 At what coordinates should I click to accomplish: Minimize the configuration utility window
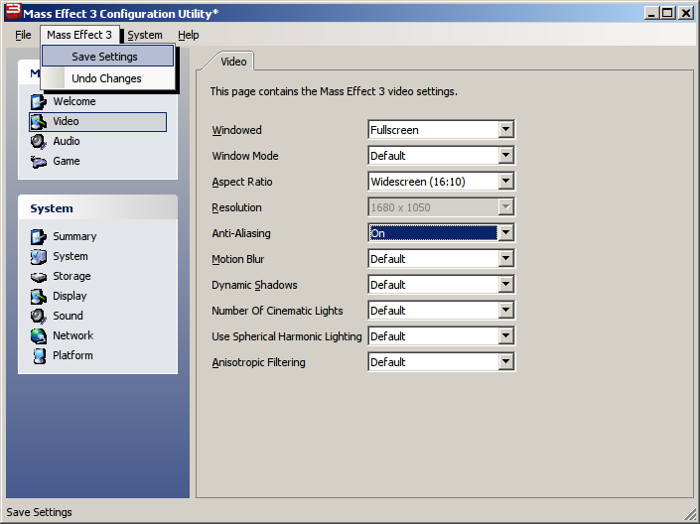(x=652, y=13)
